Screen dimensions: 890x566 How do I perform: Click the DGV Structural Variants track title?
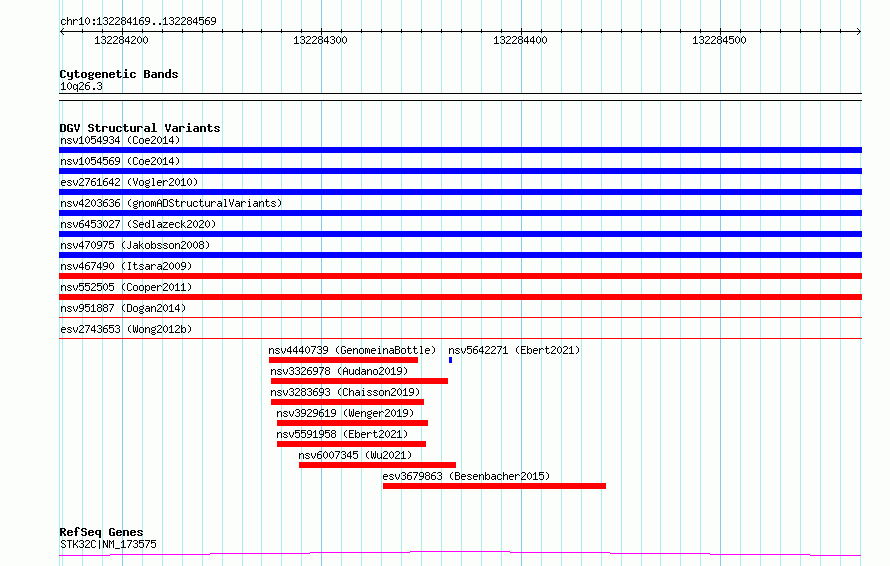click(140, 128)
